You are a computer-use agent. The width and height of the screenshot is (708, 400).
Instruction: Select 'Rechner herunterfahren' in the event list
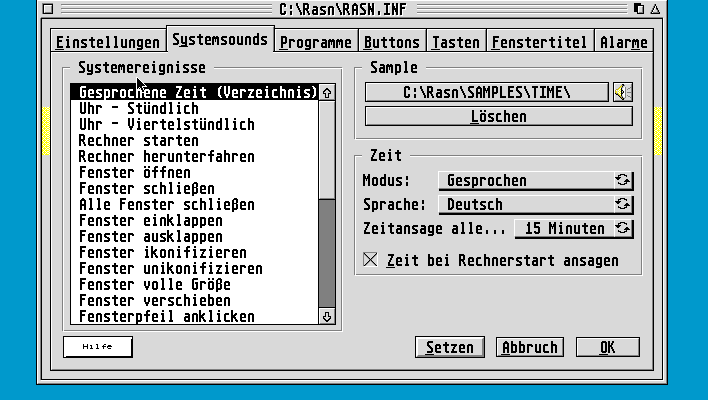(166, 157)
